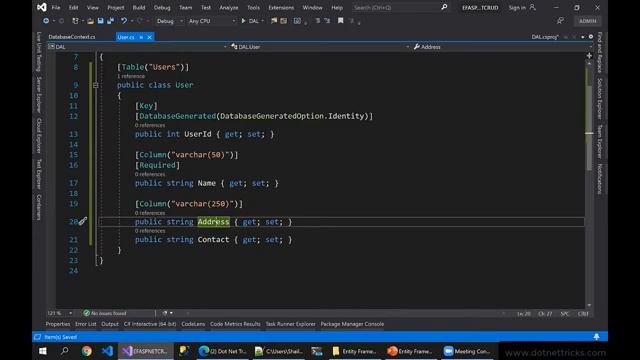Click the New Project toolbar icon

click(x=75, y=21)
